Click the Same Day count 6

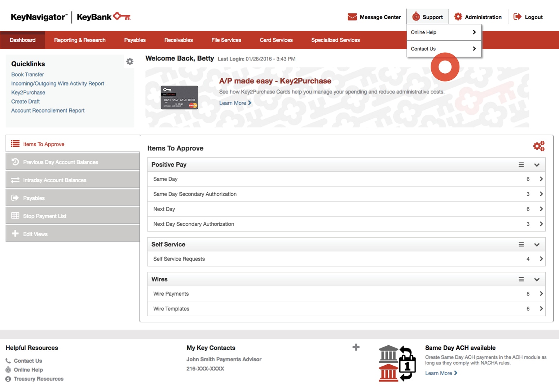coord(528,179)
